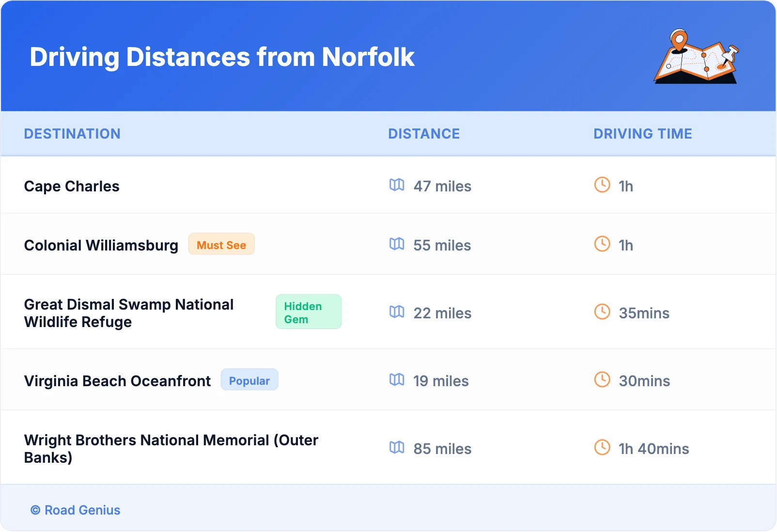Click the 19 miles distance value
Viewport: 777px width, 532px height.
point(441,381)
